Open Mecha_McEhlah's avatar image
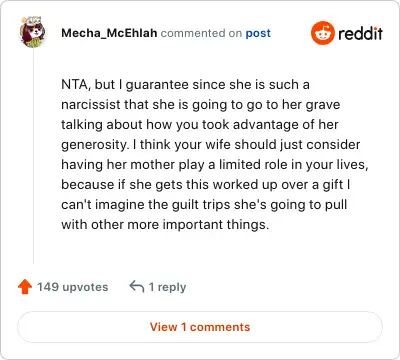The width and height of the screenshot is (400, 360). click(33, 33)
